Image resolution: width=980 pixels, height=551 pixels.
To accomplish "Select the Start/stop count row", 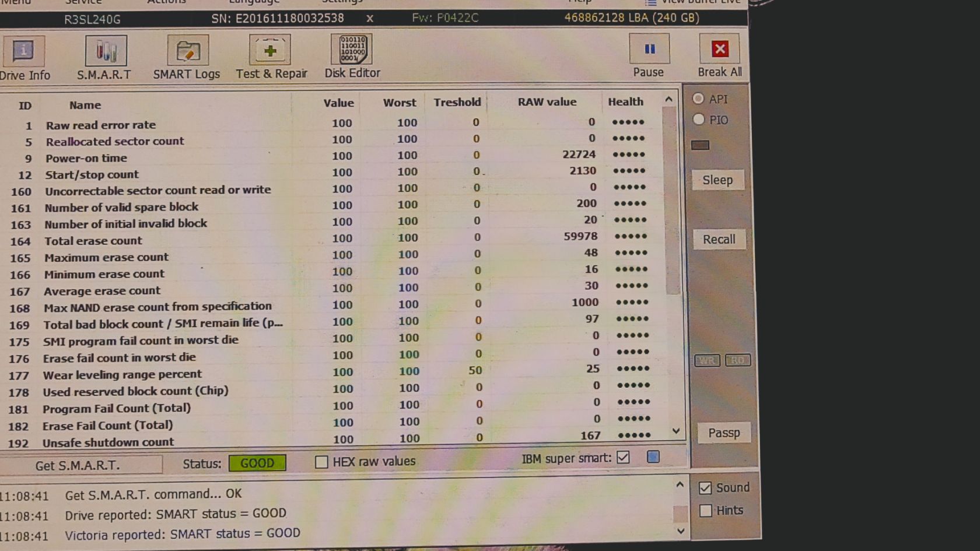I will pyautogui.click(x=332, y=173).
